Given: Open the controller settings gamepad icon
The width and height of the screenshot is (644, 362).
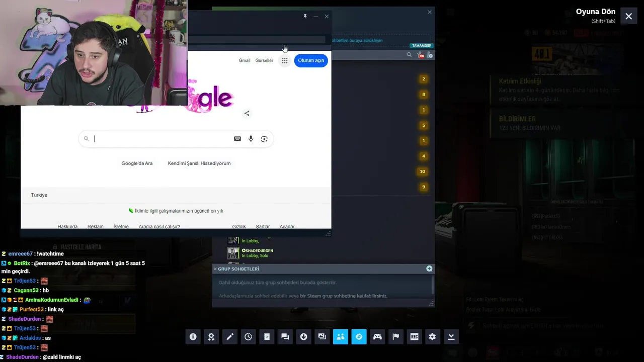Looking at the screenshot, I should coord(377,337).
